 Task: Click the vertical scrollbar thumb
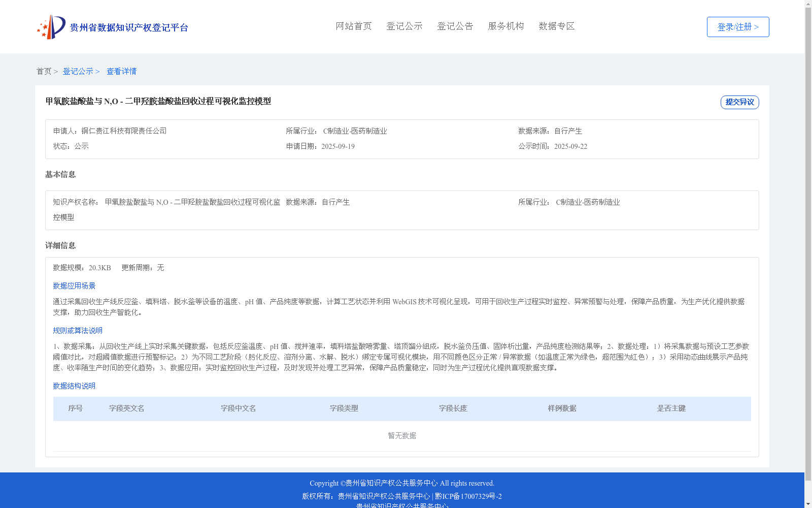808,244
